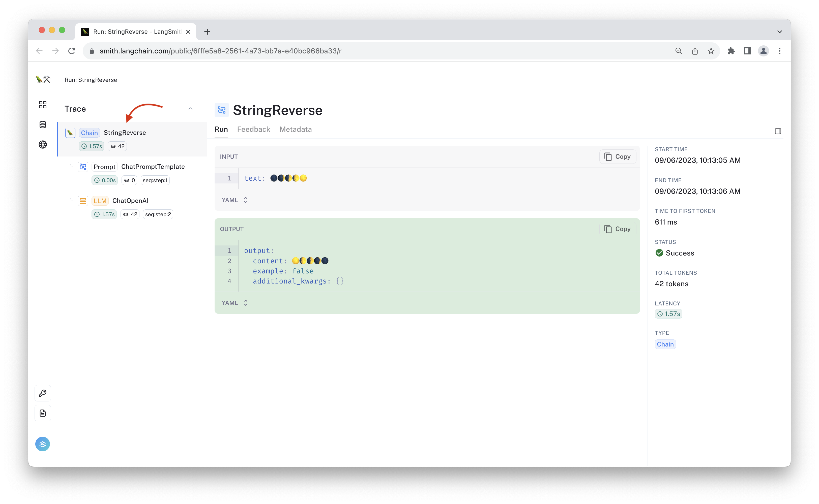The width and height of the screenshot is (819, 504).
Task: Click the LangSmith parrot logo icon
Action: (x=43, y=79)
